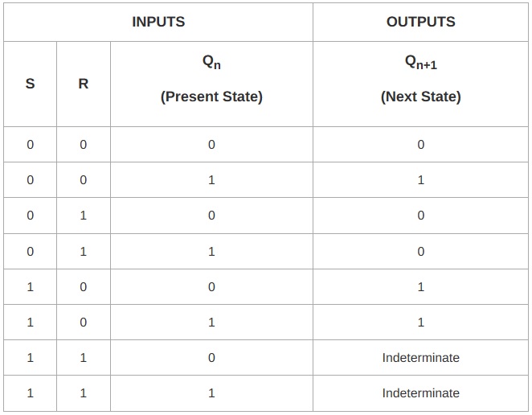Click next-state value for S=1, R=0, Qn=0
This screenshot has height=415, width=532.
[x=421, y=287]
